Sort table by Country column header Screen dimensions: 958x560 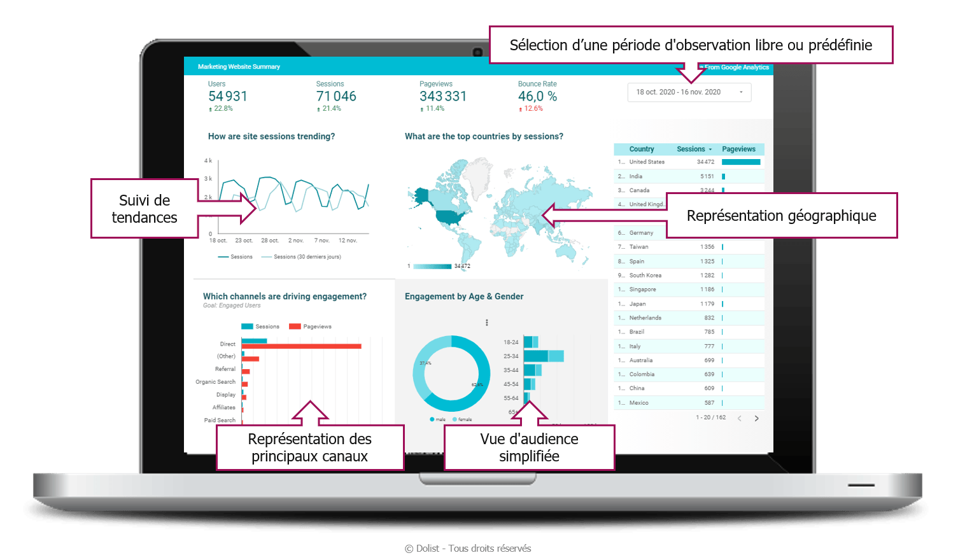tap(642, 149)
